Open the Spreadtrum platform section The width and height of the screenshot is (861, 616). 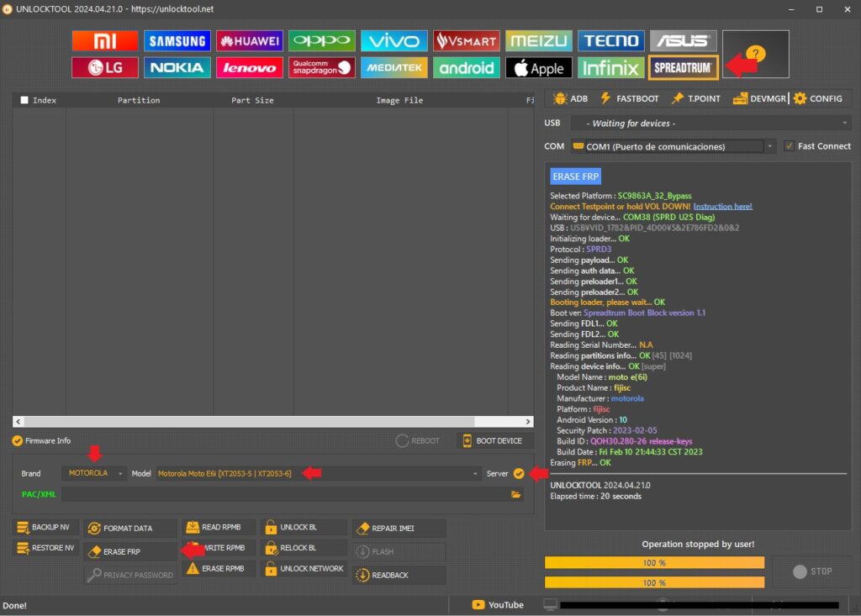[683, 67]
